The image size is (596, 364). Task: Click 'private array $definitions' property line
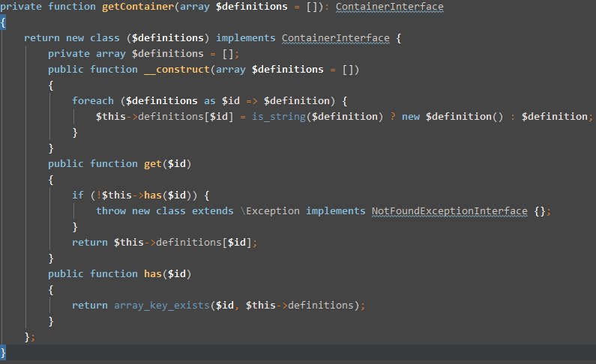(x=144, y=54)
